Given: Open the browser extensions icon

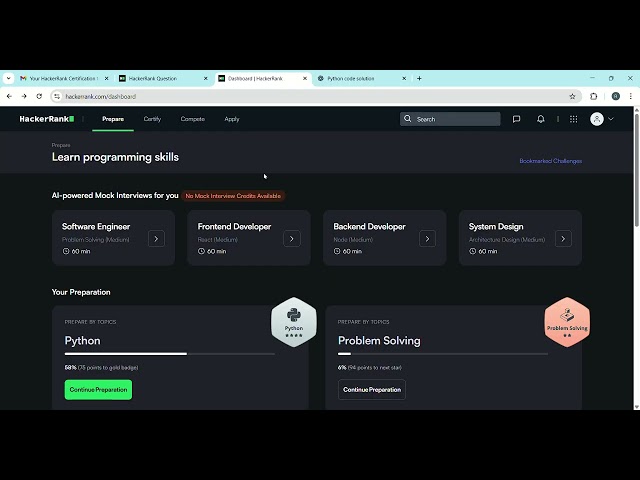Looking at the screenshot, I should point(593,96).
